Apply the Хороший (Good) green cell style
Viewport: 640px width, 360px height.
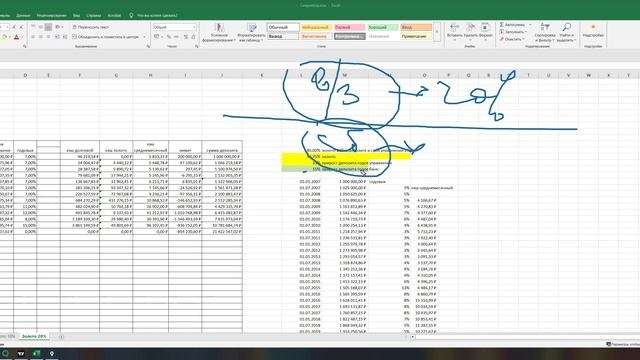[382, 27]
